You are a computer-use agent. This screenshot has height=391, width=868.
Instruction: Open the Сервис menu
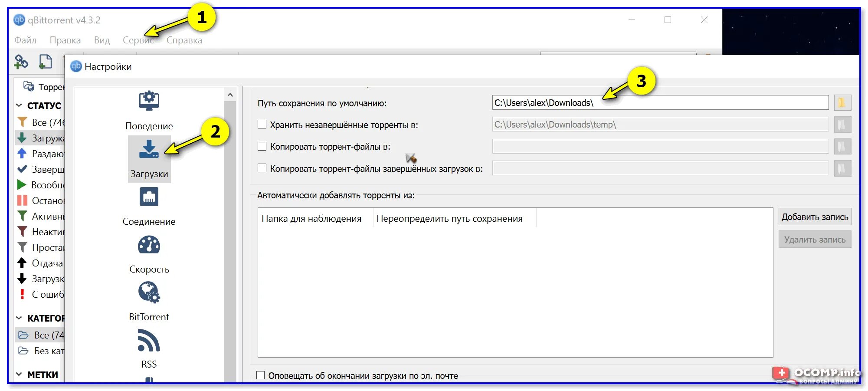[x=138, y=40]
